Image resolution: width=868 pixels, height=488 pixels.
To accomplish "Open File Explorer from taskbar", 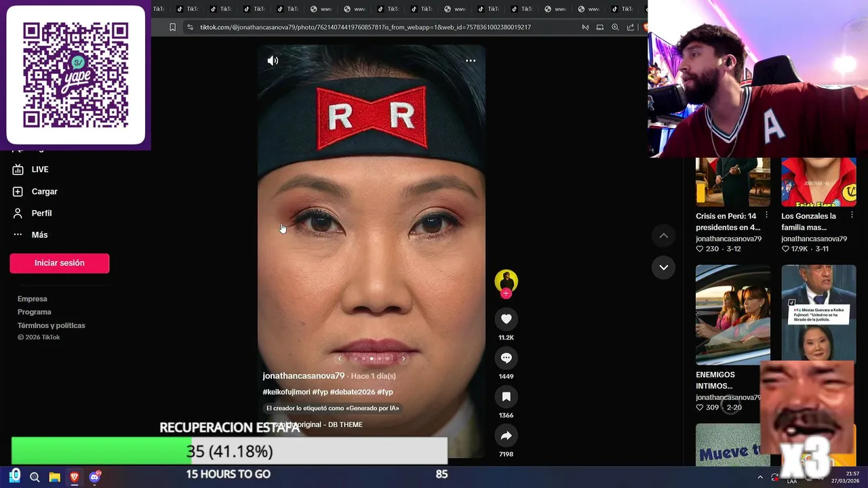I will 55,477.
